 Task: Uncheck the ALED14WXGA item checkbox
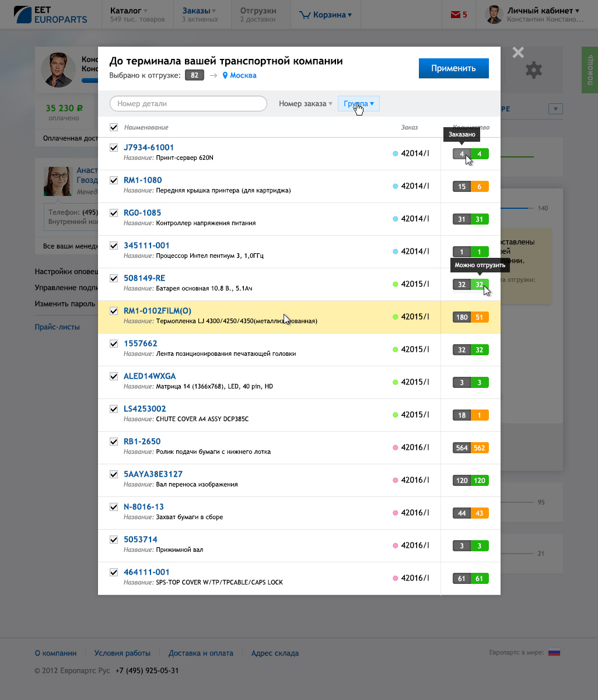(x=114, y=376)
